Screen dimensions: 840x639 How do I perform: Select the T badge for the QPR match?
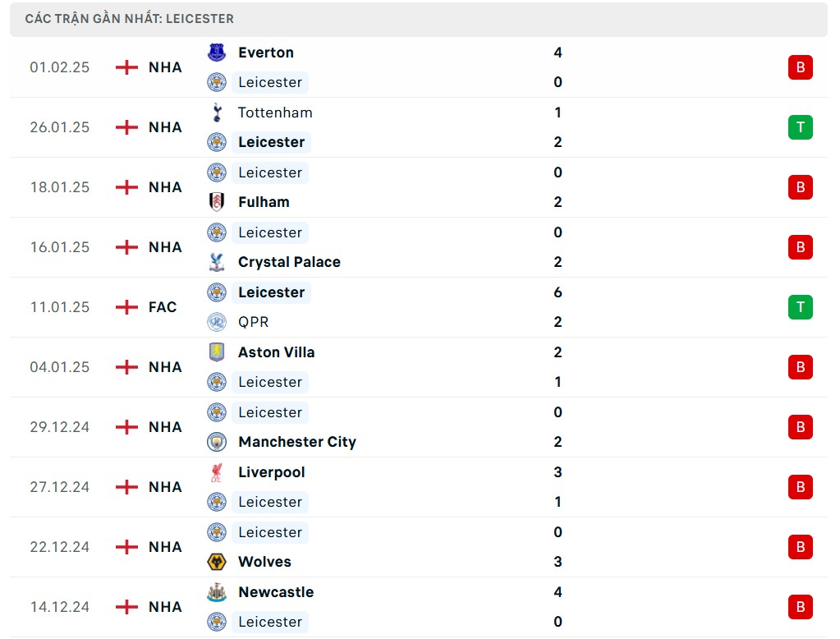click(x=800, y=307)
